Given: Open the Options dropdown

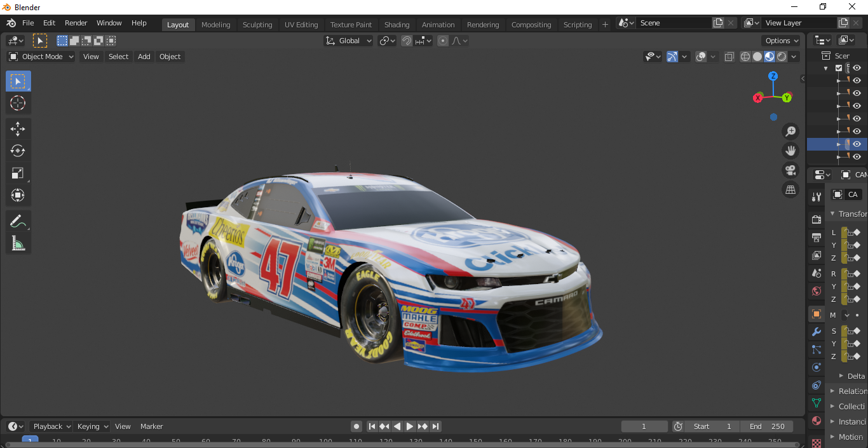Looking at the screenshot, I should [782, 41].
